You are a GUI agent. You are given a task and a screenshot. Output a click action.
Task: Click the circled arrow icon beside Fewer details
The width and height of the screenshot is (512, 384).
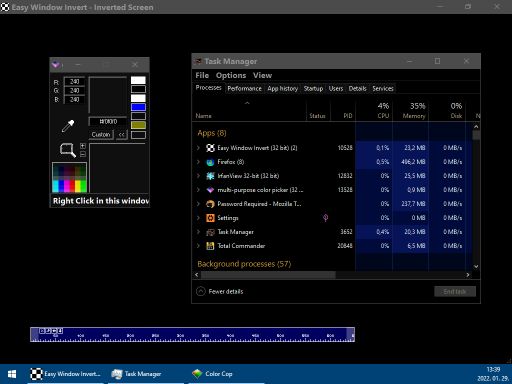pos(201,291)
